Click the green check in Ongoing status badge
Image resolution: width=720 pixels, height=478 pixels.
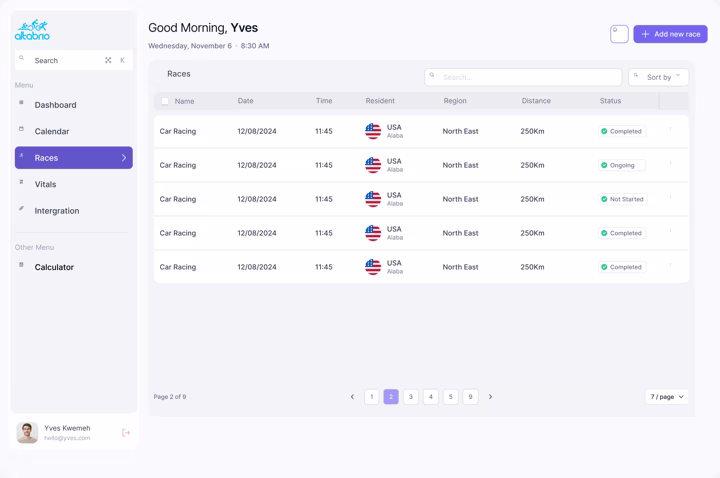click(604, 165)
